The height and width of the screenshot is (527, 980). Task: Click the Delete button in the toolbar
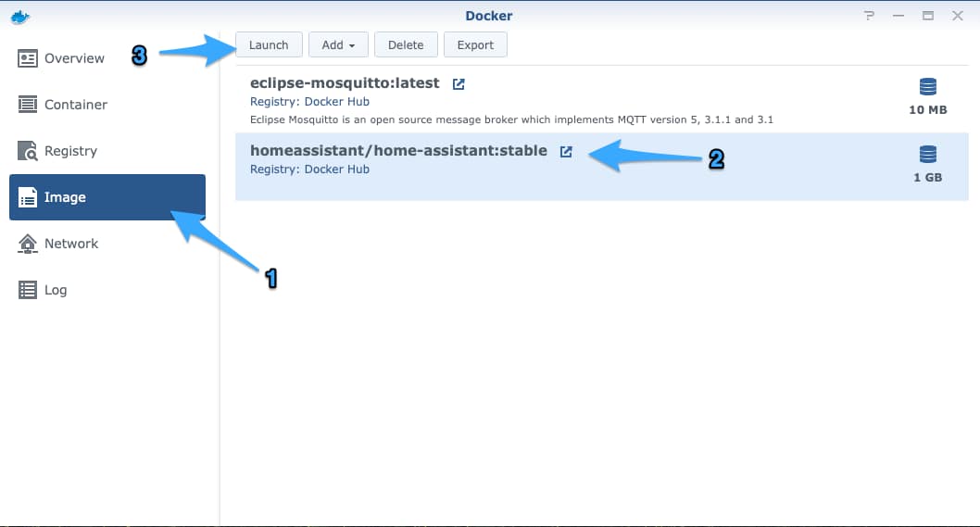(406, 44)
